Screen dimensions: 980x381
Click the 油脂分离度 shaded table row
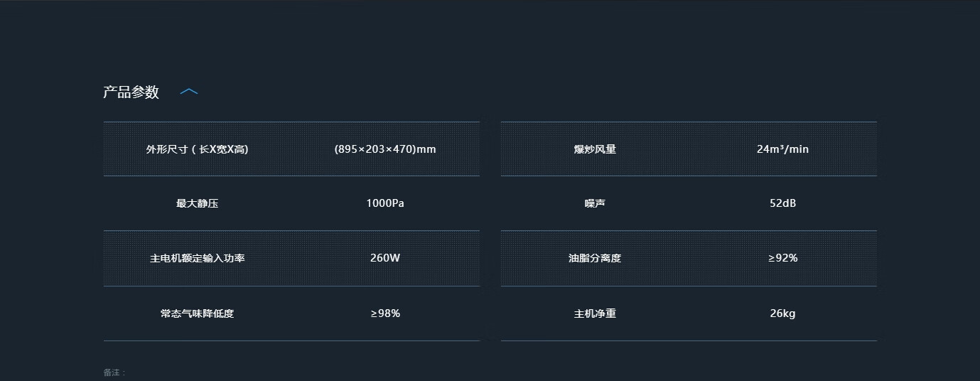click(x=689, y=258)
